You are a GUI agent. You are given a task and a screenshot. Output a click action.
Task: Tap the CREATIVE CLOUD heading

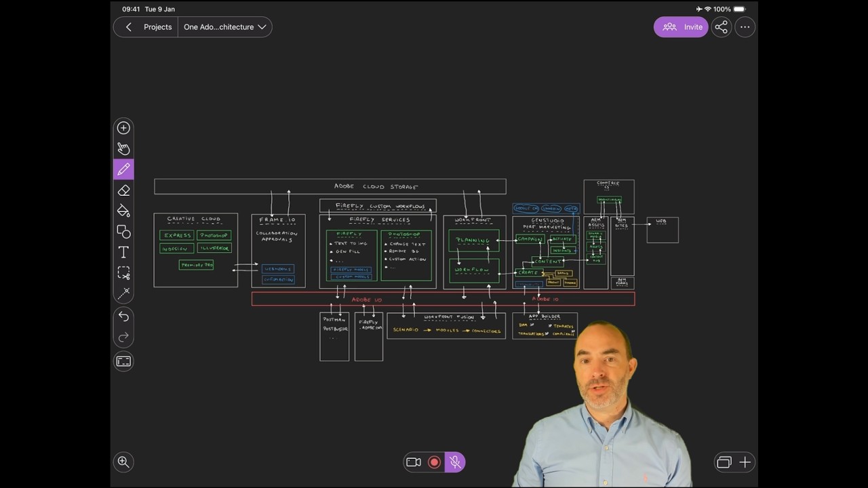pyautogui.click(x=194, y=219)
